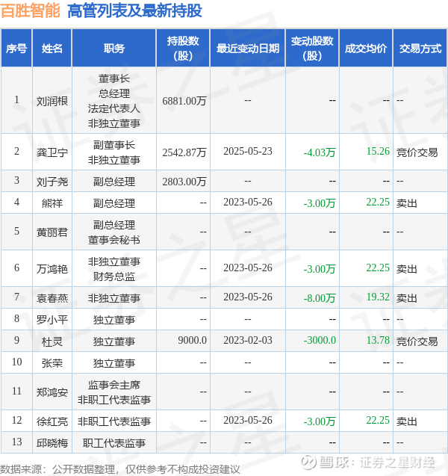The height and width of the screenshot is (476, 448).
Task: Select the name 黄丽君
Action: (x=52, y=232)
